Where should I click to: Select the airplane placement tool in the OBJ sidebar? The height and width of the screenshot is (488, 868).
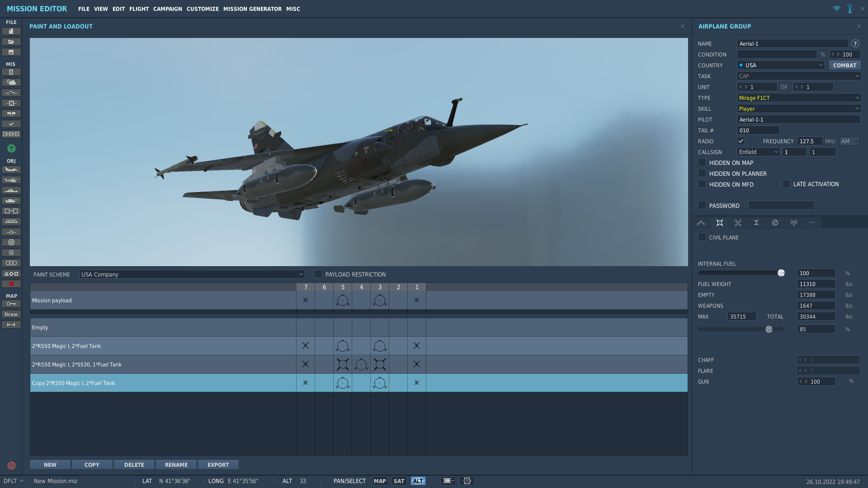point(11,169)
